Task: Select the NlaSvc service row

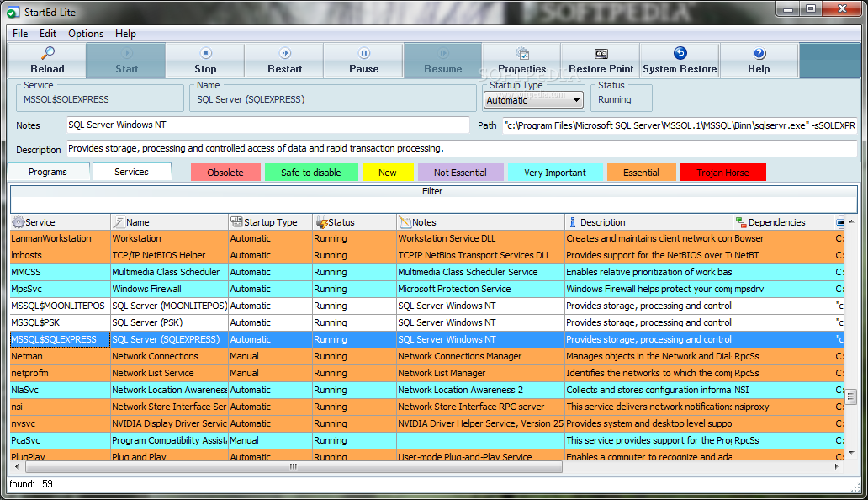Action: point(426,390)
